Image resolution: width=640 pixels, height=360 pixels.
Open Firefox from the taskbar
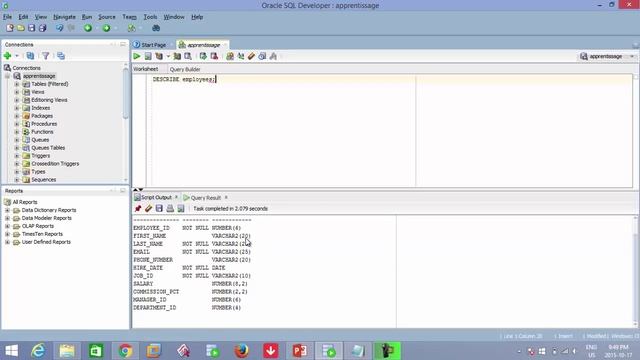[x=242, y=351]
